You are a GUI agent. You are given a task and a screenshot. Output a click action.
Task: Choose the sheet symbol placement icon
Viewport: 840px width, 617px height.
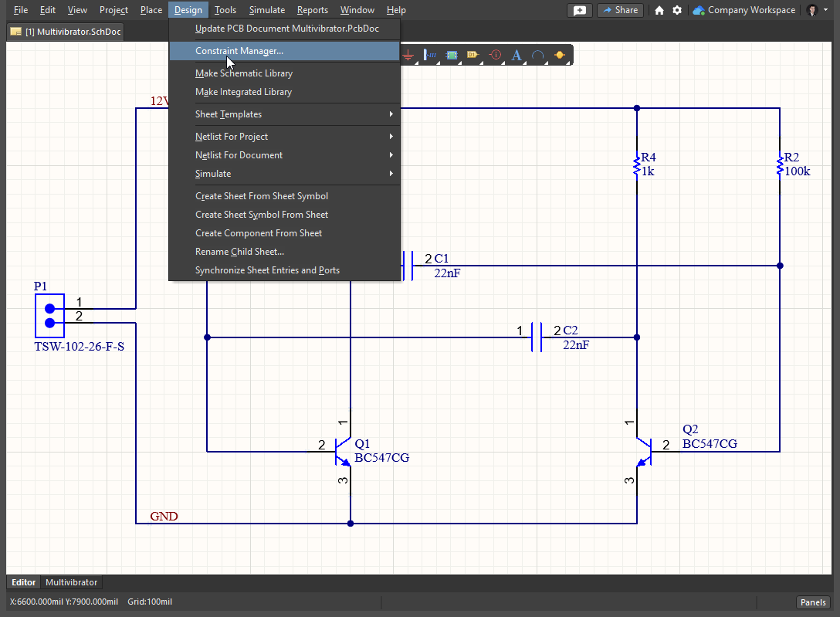[x=452, y=56]
